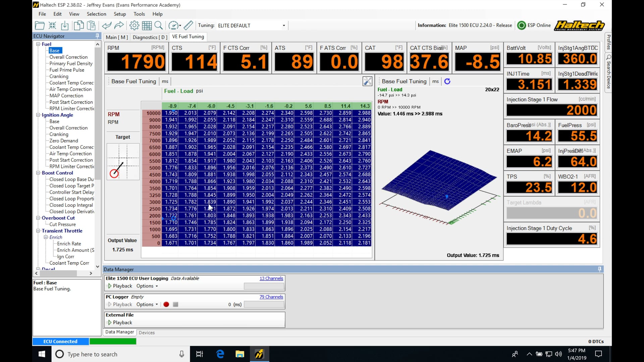Open File Explorer from the taskbar
644x362 pixels.
pos(239,354)
